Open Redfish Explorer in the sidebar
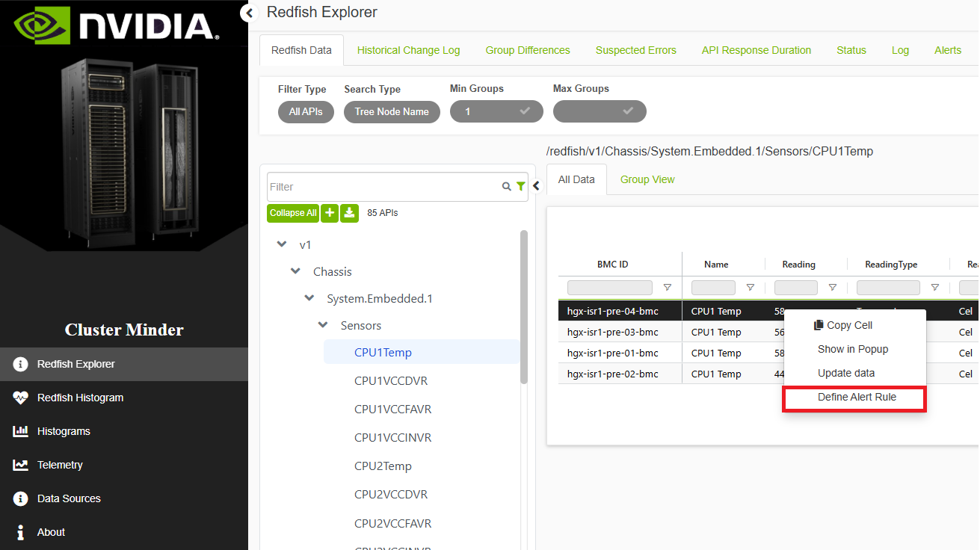The width and height of the screenshot is (980, 550). (x=124, y=364)
